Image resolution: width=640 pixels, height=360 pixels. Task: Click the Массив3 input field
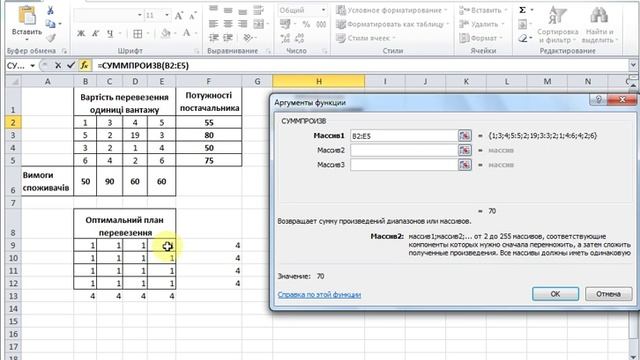click(404, 165)
